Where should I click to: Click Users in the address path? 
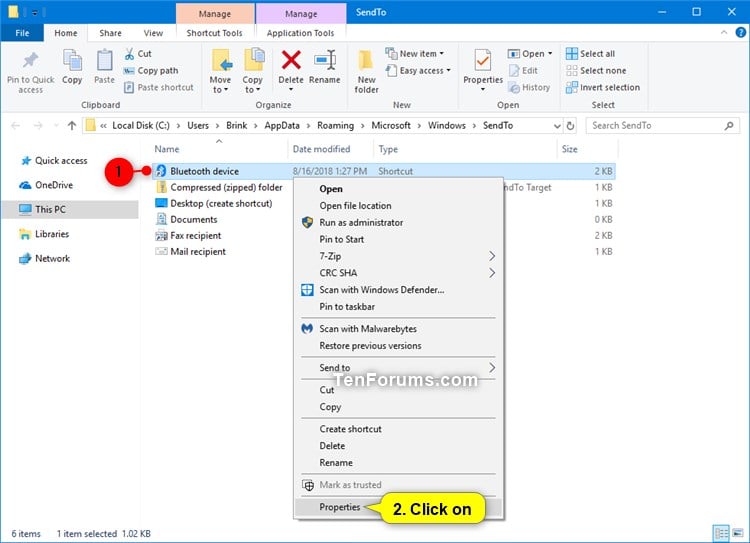point(198,125)
